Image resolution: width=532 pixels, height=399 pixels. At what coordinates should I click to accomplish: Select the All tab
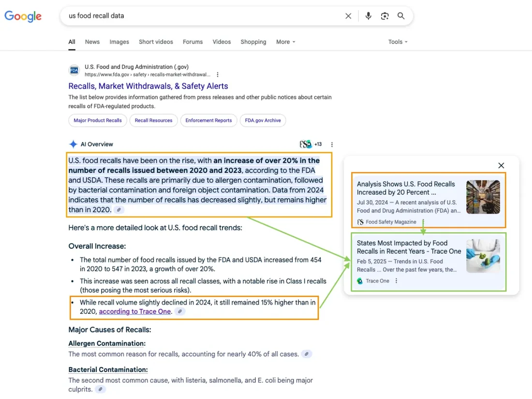[x=72, y=42]
